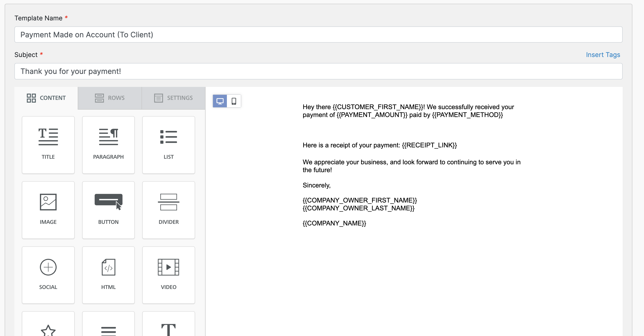Select the Paragraph content block

[x=108, y=145]
